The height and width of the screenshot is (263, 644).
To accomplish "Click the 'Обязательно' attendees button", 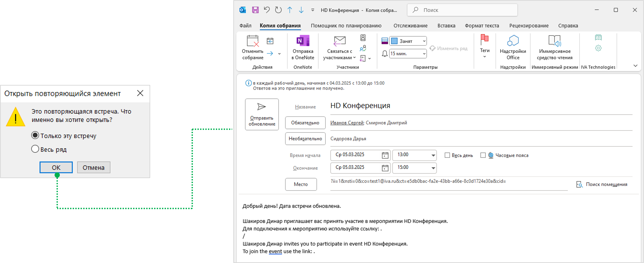I will pyautogui.click(x=305, y=123).
